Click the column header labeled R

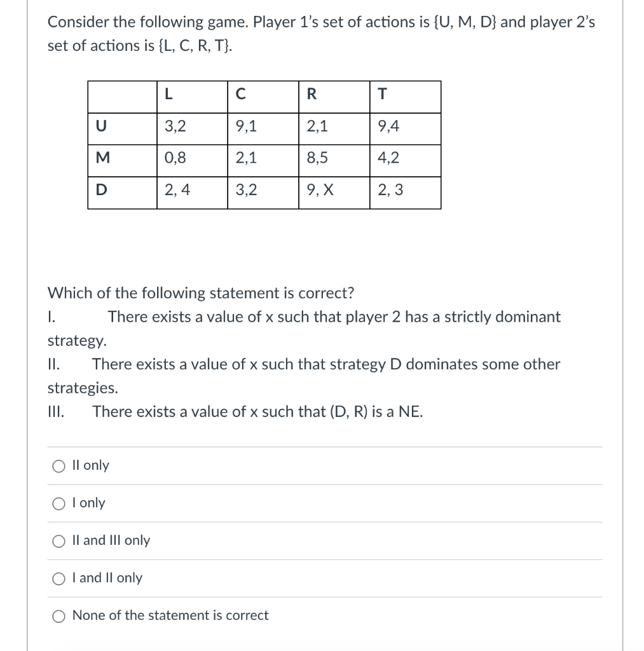pyautogui.click(x=310, y=96)
